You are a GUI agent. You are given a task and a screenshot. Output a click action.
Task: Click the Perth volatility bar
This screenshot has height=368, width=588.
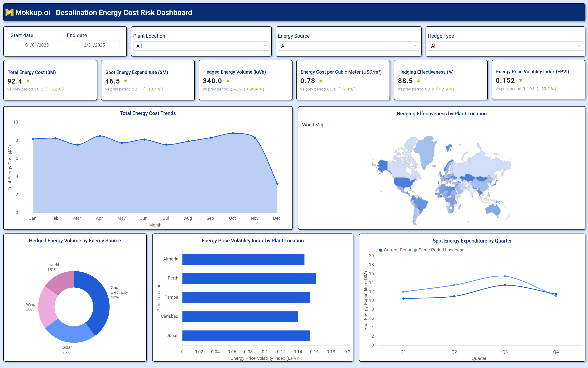coord(249,278)
